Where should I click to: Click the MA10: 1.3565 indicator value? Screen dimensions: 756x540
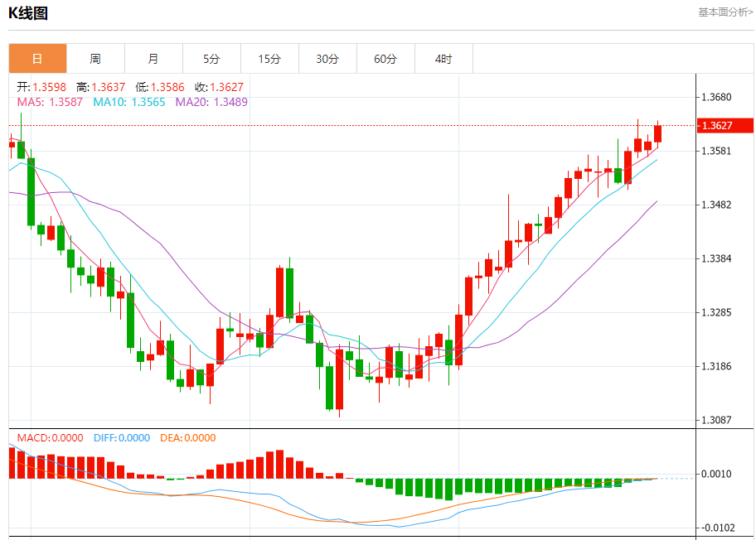128,102
